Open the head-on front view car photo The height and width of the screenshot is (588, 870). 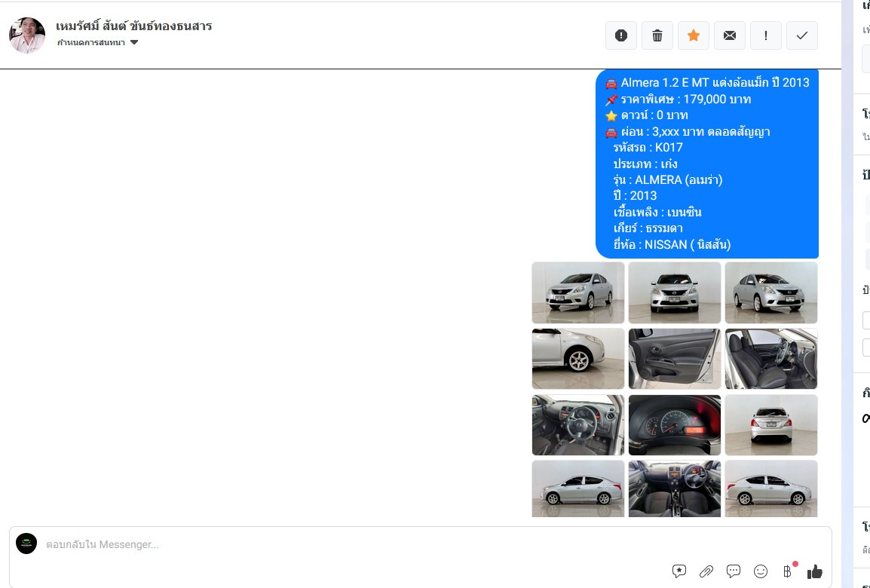click(675, 292)
